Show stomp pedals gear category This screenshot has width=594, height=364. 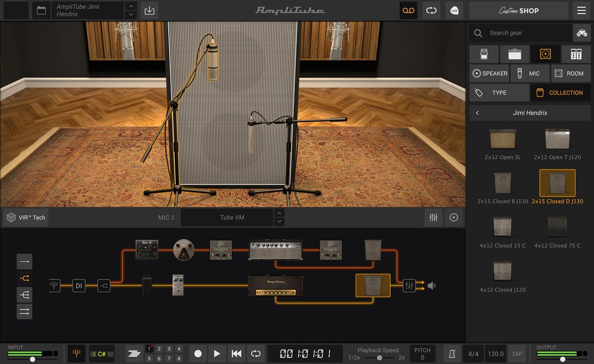484,54
